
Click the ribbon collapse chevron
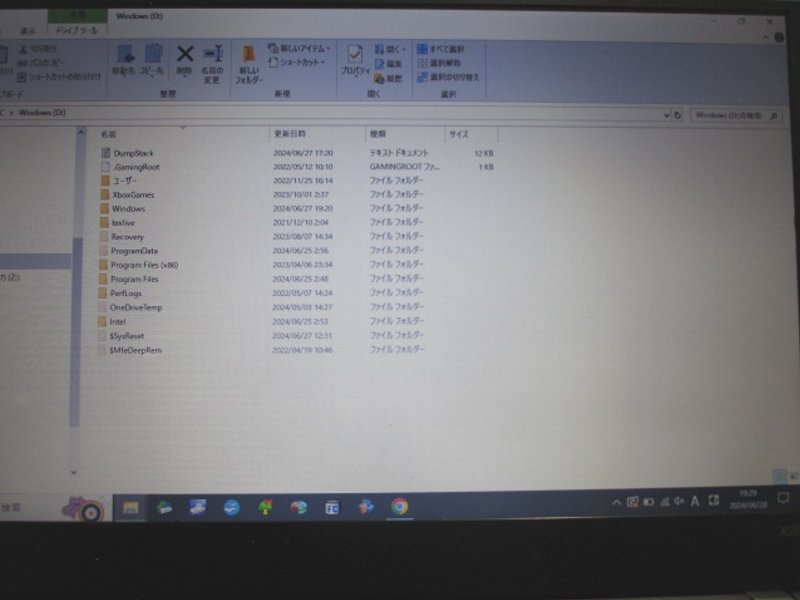(x=765, y=37)
